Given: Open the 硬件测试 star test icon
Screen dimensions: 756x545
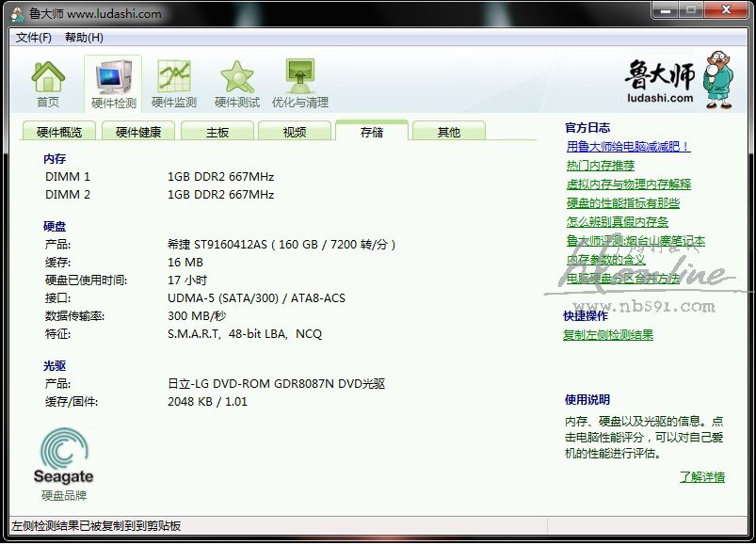Looking at the screenshot, I should (x=236, y=84).
